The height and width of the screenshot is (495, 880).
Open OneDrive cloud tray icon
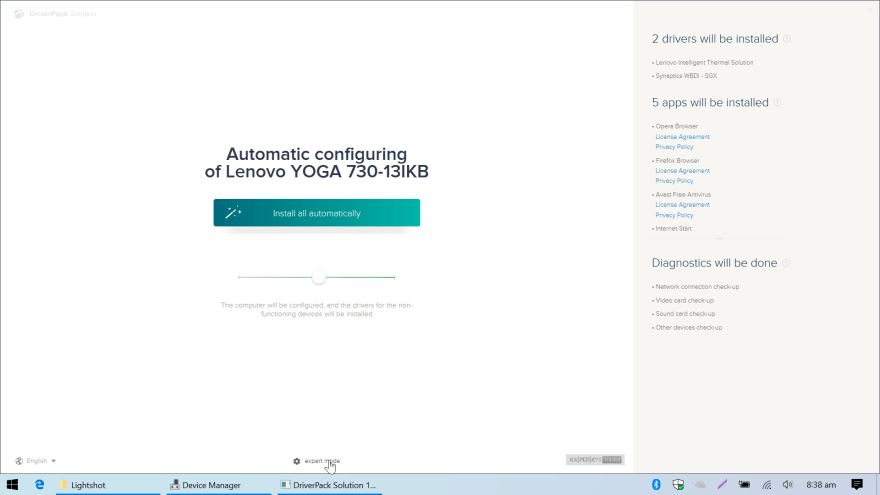(x=700, y=484)
